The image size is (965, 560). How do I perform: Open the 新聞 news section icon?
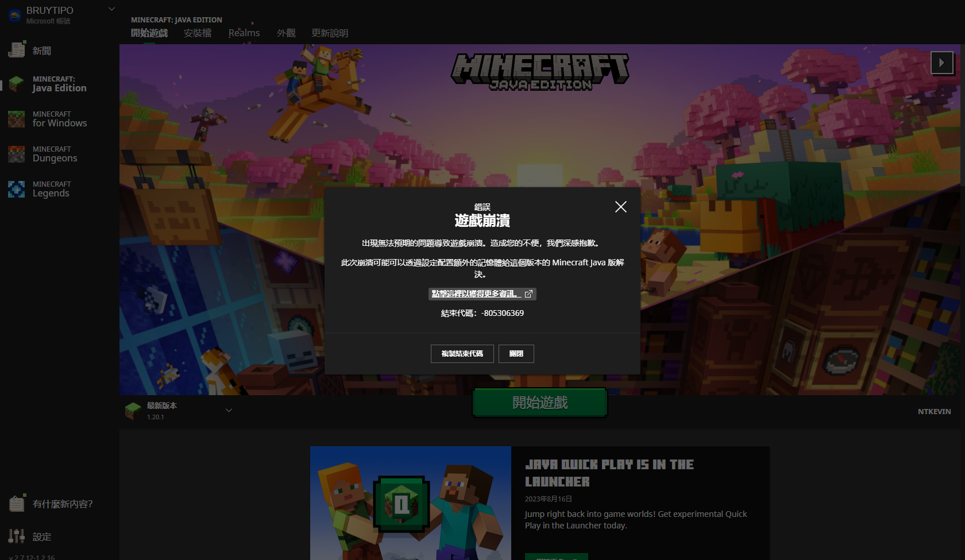[17, 50]
